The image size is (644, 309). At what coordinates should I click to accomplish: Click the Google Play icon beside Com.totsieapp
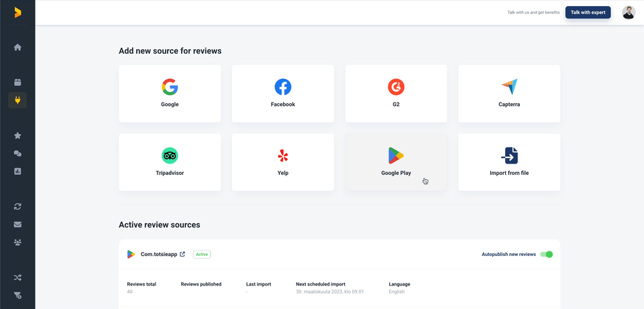(x=131, y=255)
